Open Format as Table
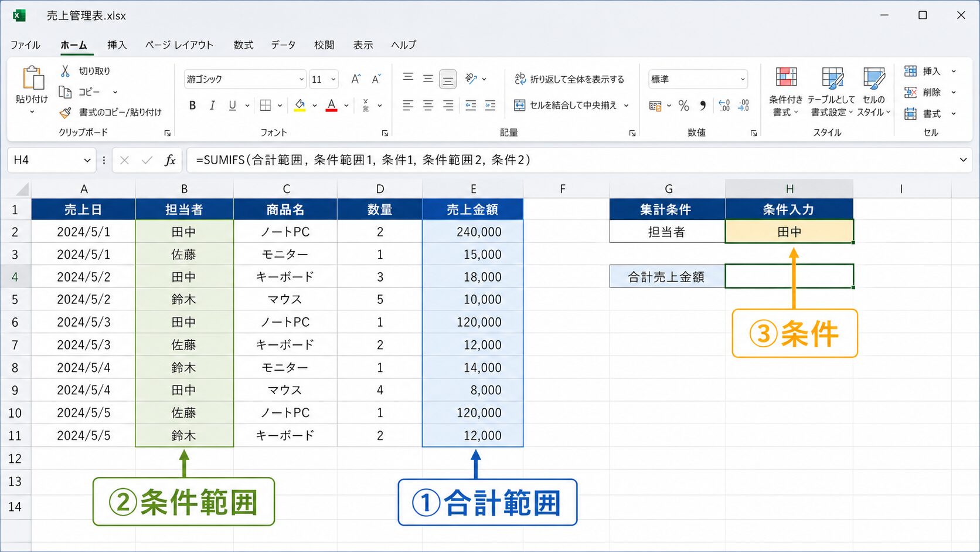Image resolution: width=980 pixels, height=552 pixels. pyautogui.click(x=831, y=92)
